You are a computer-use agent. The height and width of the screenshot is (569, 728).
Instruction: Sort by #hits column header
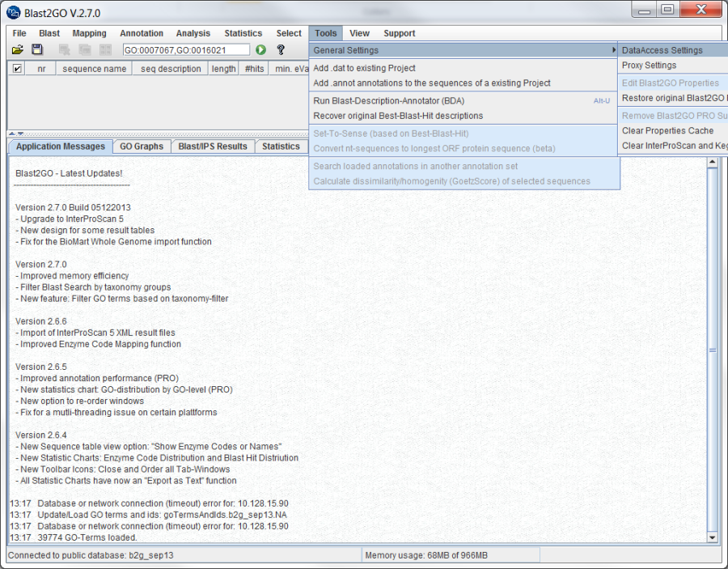click(x=254, y=69)
